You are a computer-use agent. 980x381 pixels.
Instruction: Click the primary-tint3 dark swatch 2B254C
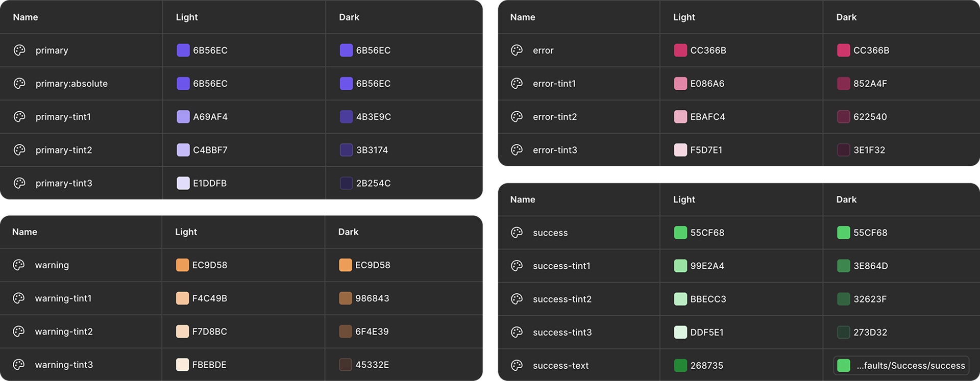coord(346,183)
